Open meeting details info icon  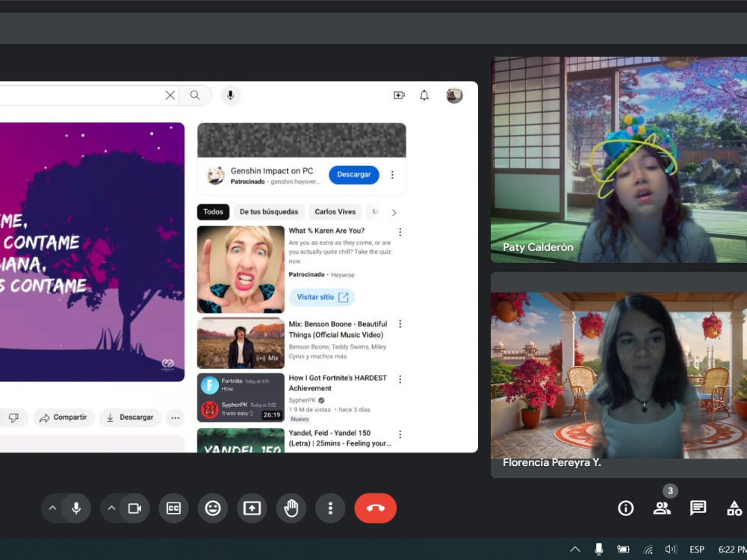(625, 508)
